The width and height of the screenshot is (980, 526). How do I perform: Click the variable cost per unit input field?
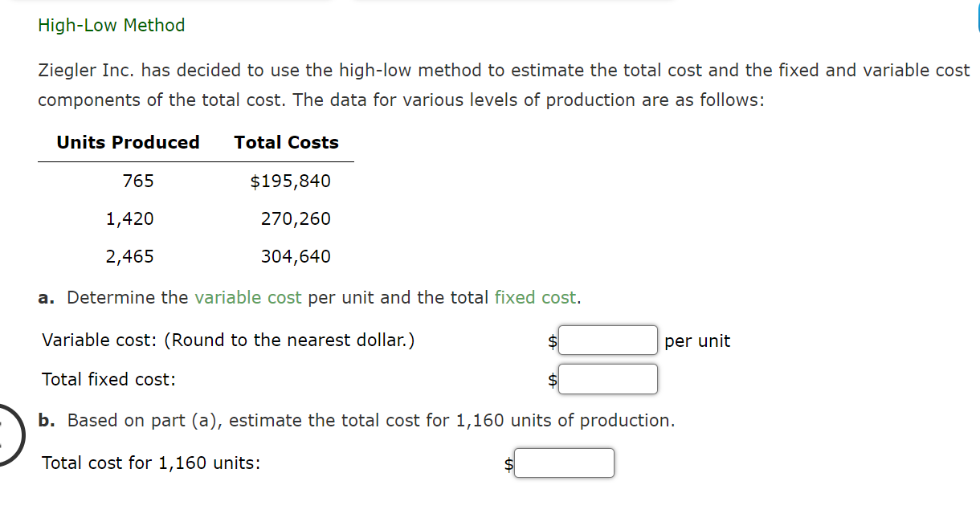[608, 340]
